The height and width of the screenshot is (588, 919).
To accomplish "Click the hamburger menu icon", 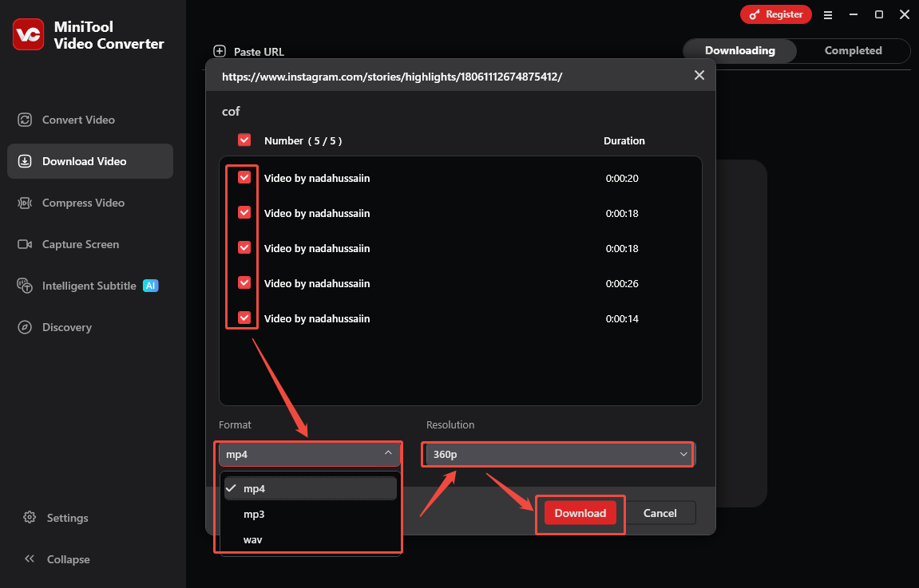I will tap(828, 14).
